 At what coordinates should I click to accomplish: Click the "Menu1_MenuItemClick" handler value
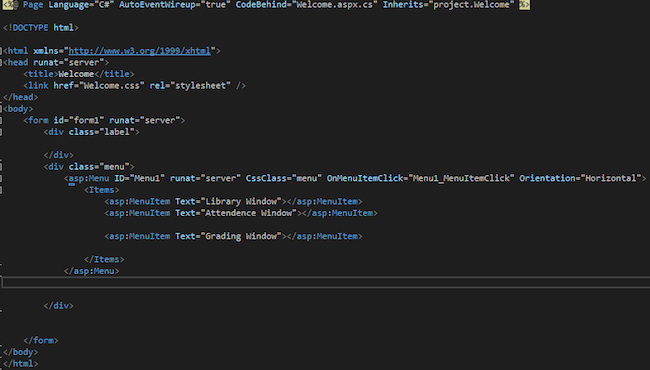tap(461, 179)
